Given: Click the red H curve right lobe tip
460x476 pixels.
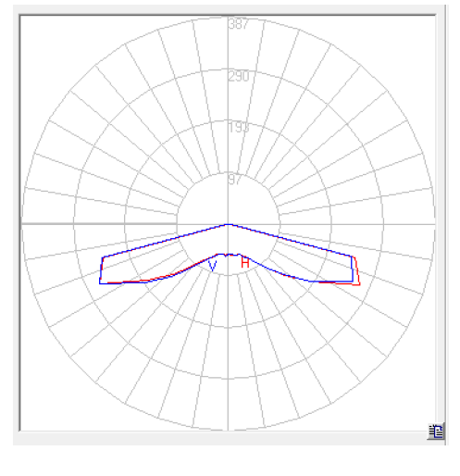Looking at the screenshot, I should point(359,284).
